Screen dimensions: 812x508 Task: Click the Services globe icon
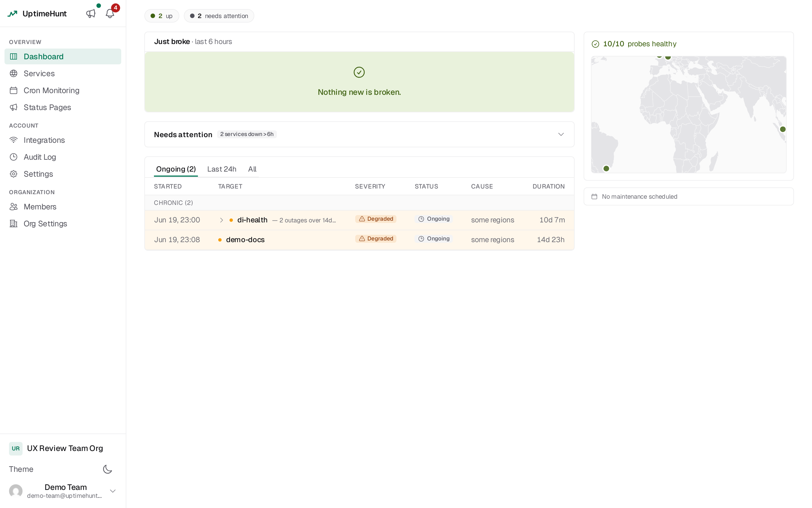(14, 73)
